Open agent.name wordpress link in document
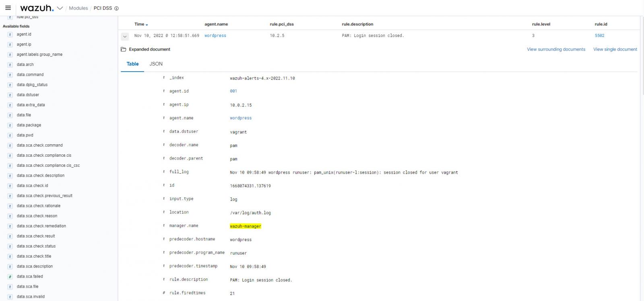 pyautogui.click(x=241, y=118)
